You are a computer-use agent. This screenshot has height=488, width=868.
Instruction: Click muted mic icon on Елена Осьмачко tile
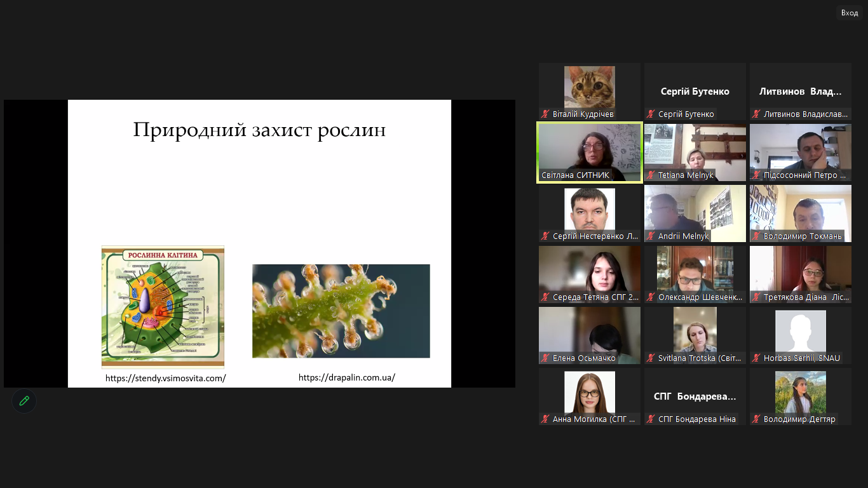[545, 358]
